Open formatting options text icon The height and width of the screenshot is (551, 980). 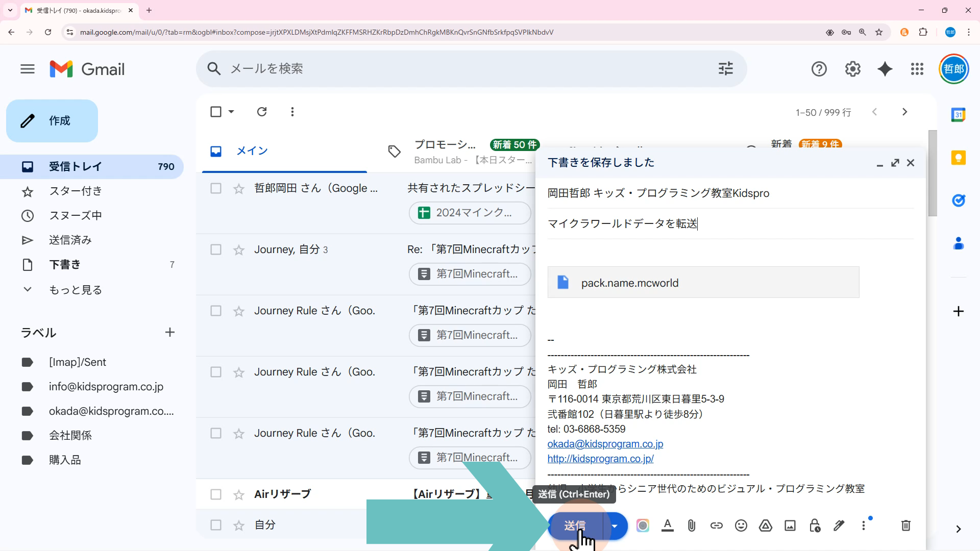click(667, 525)
